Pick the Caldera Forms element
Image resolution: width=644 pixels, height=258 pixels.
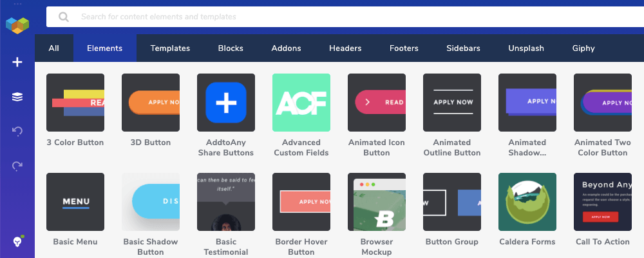coord(527,202)
